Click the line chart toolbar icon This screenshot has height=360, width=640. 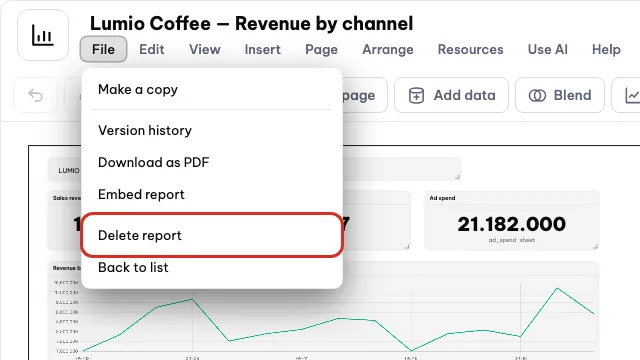632,95
